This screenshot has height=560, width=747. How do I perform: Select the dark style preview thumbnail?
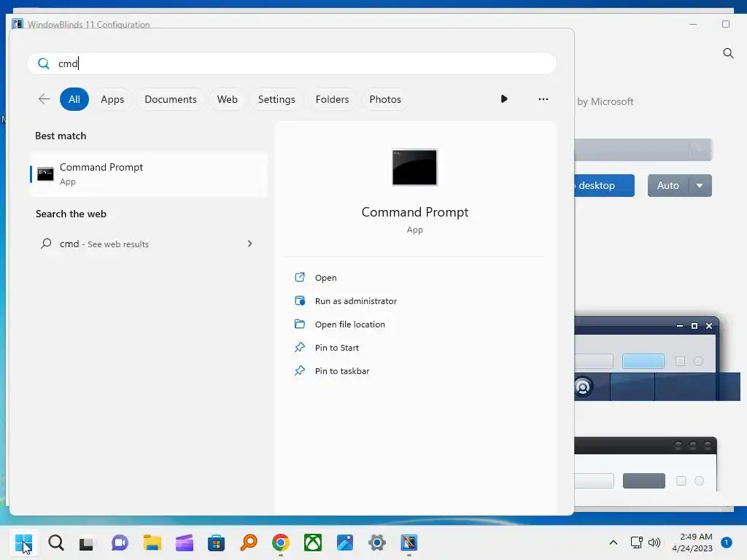click(646, 464)
